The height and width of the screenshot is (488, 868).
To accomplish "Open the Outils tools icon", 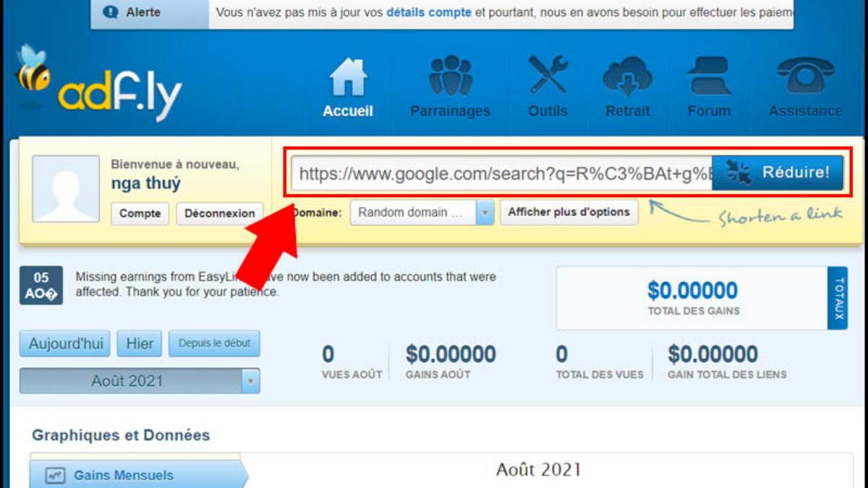I will click(x=548, y=76).
